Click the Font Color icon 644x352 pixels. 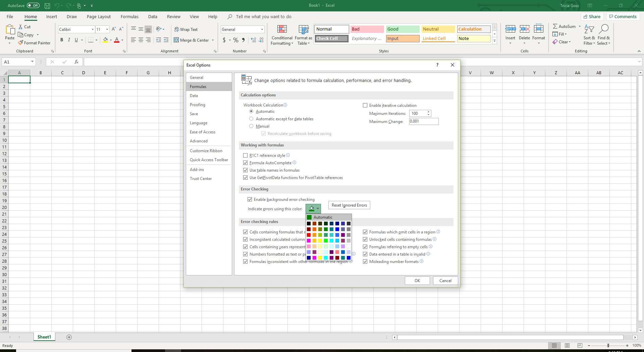coord(117,40)
